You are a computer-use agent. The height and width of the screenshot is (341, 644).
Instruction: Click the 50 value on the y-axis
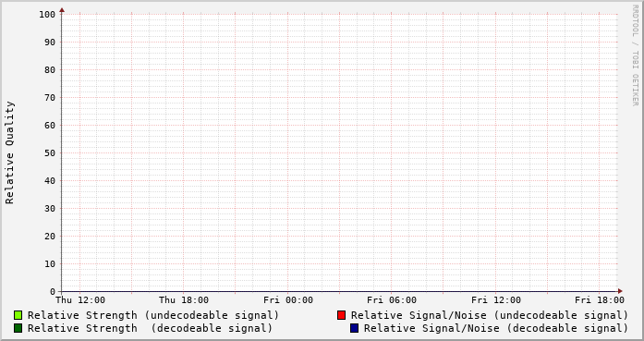pyautogui.click(x=50, y=153)
